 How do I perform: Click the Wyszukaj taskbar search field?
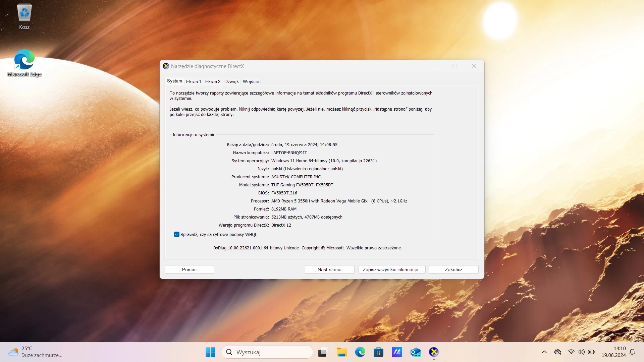[x=267, y=352]
